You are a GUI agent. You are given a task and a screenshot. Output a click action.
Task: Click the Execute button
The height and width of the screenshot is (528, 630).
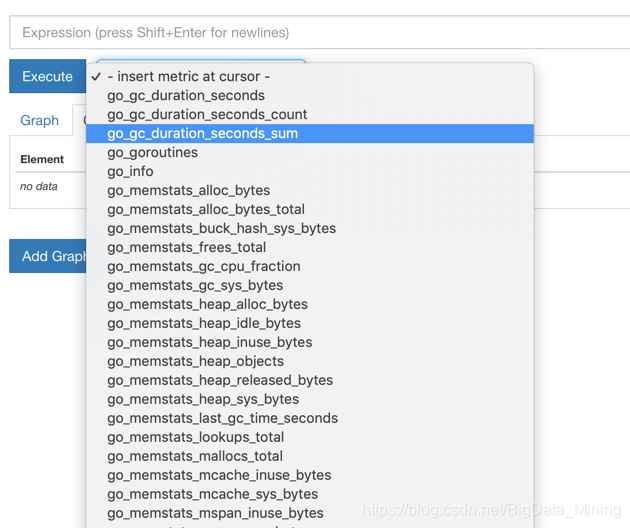pos(47,76)
